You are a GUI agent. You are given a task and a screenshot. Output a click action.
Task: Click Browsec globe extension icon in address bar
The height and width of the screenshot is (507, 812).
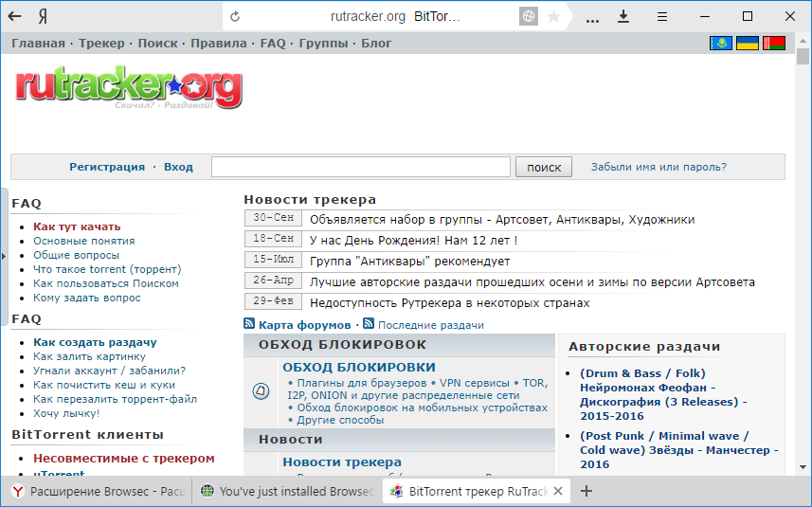point(529,16)
